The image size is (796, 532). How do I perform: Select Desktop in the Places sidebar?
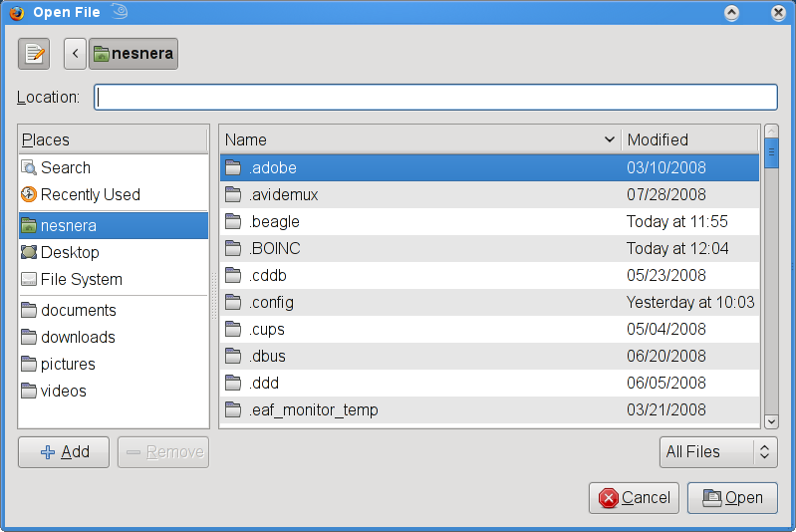coord(70,253)
